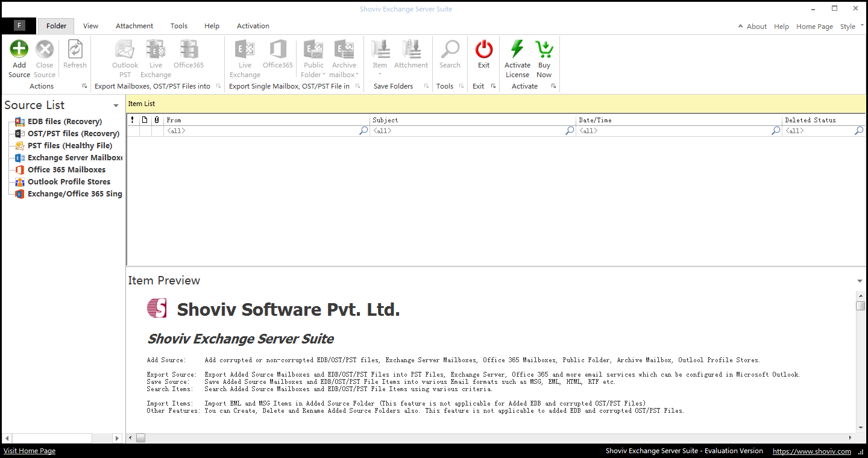
Task: Switch to the Folder ribbon tab
Action: [x=57, y=26]
